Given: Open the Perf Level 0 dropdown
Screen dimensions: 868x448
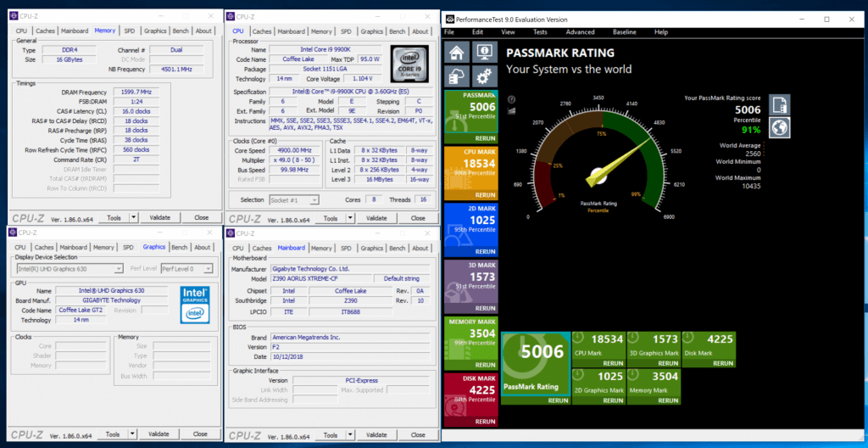Looking at the screenshot, I should pyautogui.click(x=186, y=269).
